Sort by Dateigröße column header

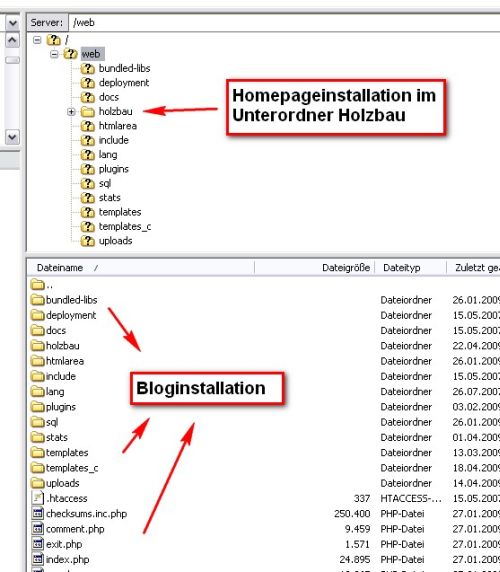314,268
